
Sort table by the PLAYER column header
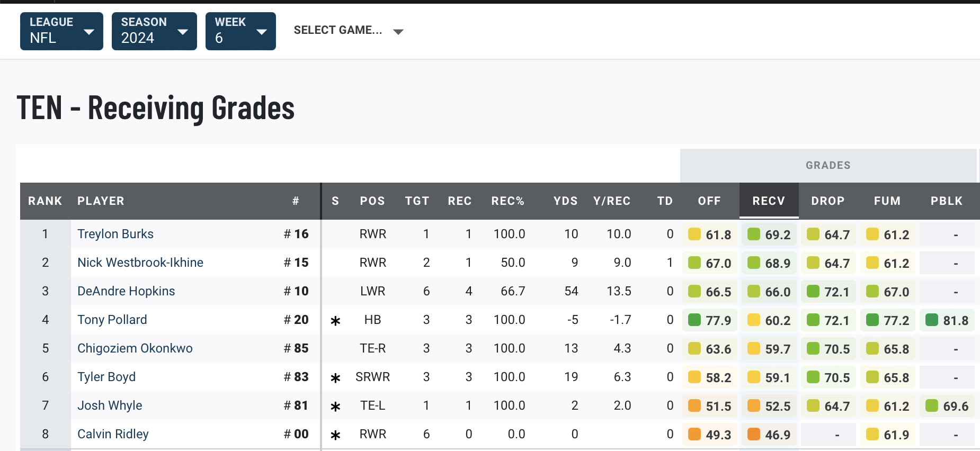tap(101, 201)
